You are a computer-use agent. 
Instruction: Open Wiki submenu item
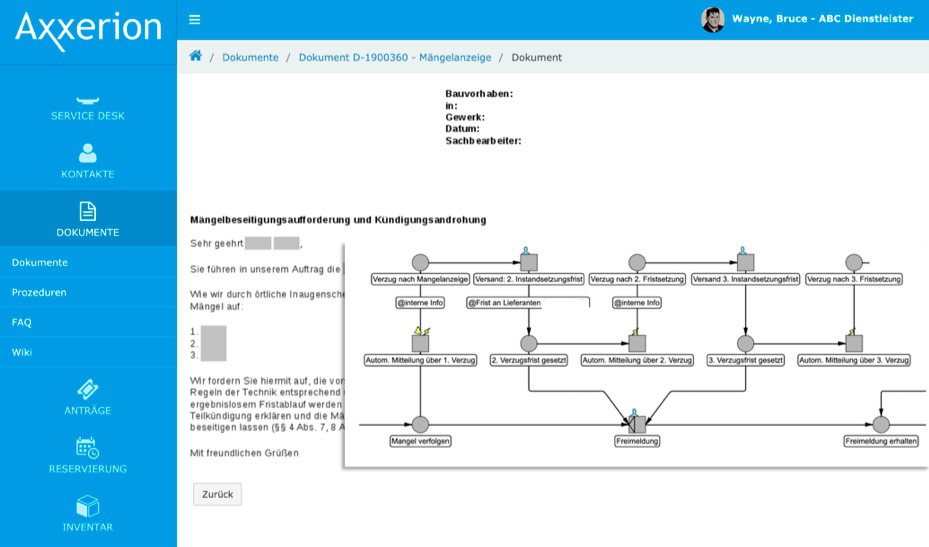pyautogui.click(x=22, y=352)
